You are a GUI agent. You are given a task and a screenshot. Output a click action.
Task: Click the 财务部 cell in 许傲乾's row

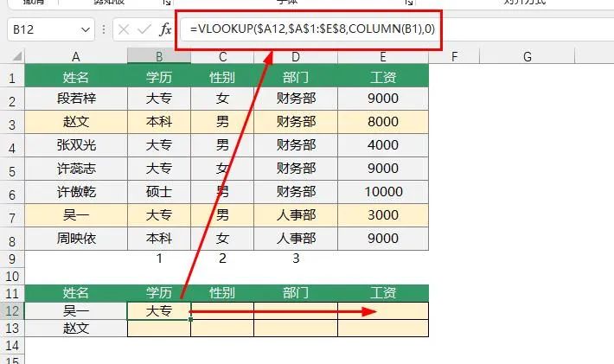coord(296,192)
